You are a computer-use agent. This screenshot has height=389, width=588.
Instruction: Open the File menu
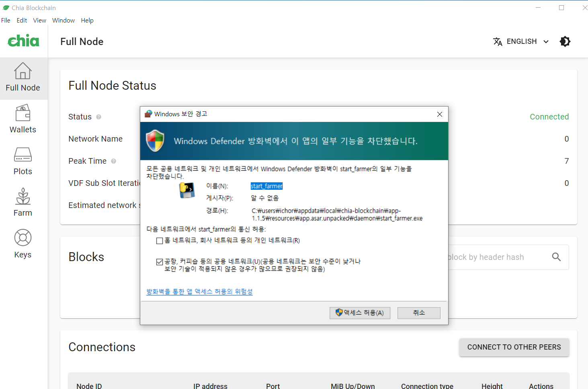[6, 20]
